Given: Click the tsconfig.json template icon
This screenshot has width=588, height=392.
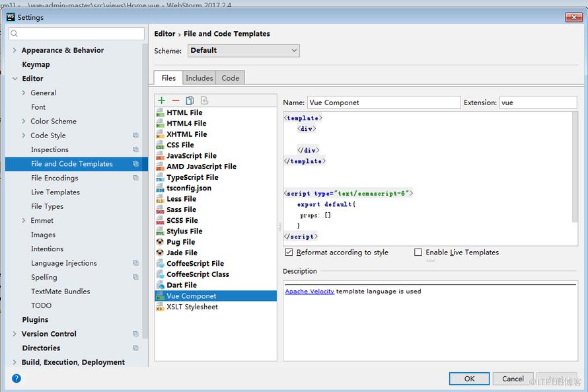Looking at the screenshot, I should tap(160, 188).
